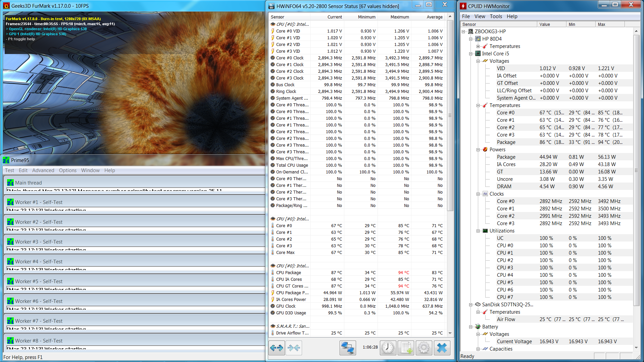Image resolution: width=644 pixels, height=362 pixels.
Task: Collapse Battery node in HWMonitor
Action: 471,327
